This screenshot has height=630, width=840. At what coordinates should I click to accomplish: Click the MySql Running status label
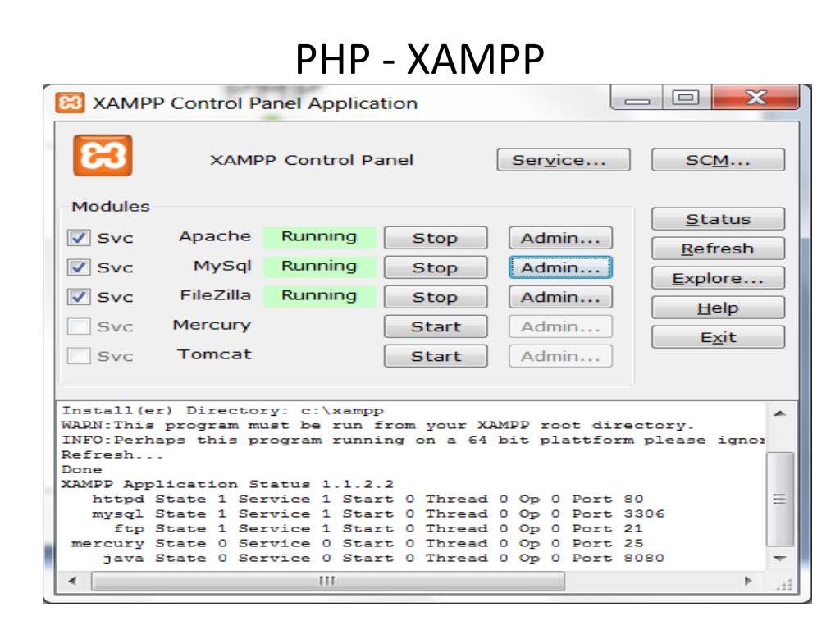click(x=319, y=266)
